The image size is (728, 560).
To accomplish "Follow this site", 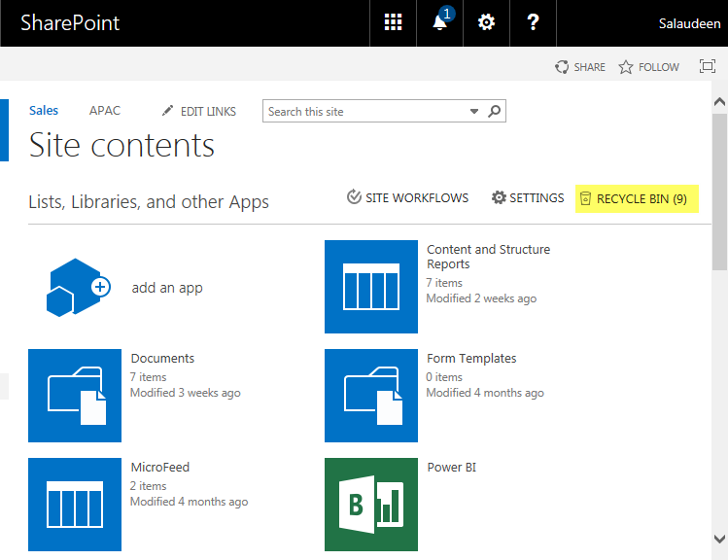I will [649, 67].
